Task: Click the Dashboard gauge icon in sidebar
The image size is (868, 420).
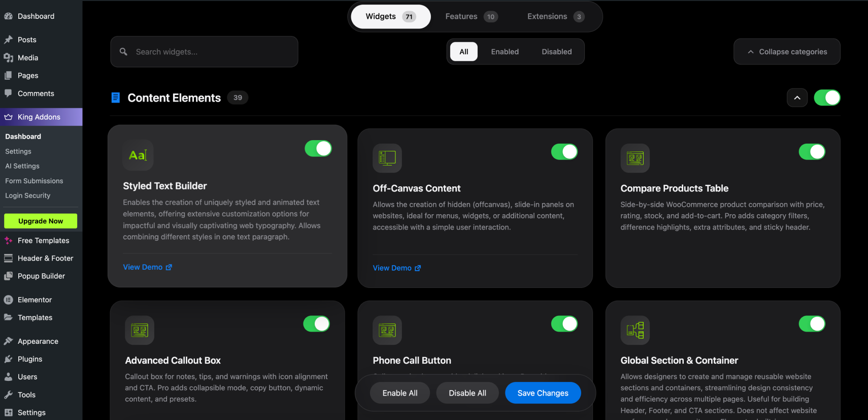Action: 8,16
